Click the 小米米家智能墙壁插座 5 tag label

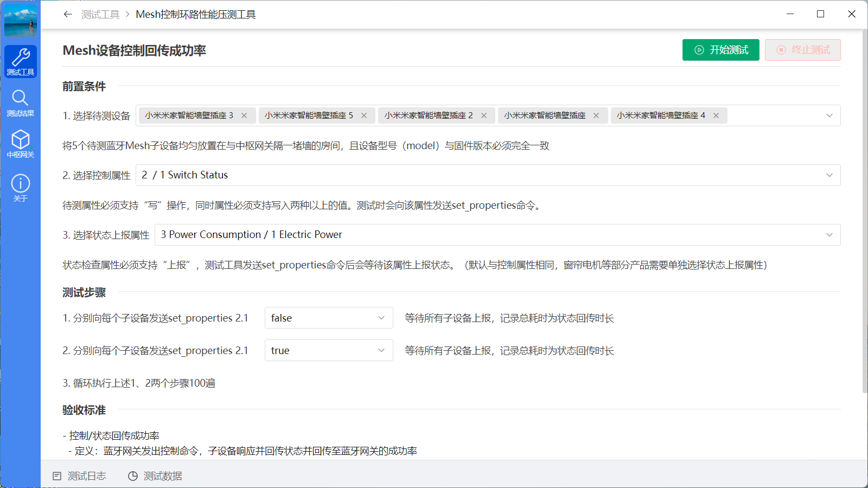tap(309, 115)
